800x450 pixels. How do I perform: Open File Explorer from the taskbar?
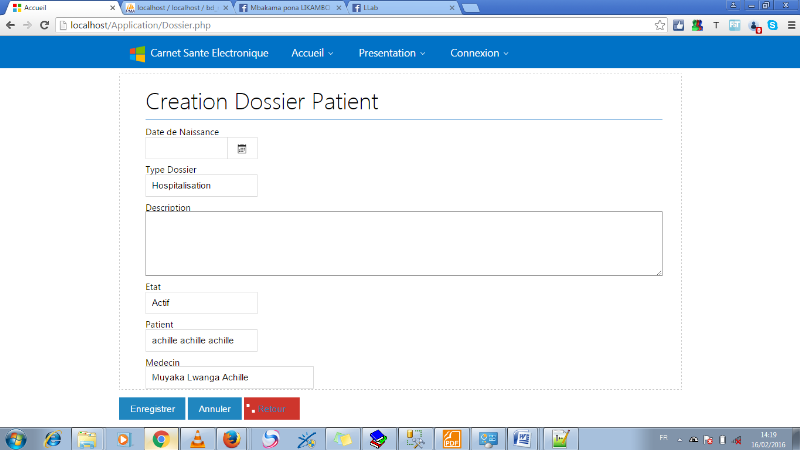87,439
